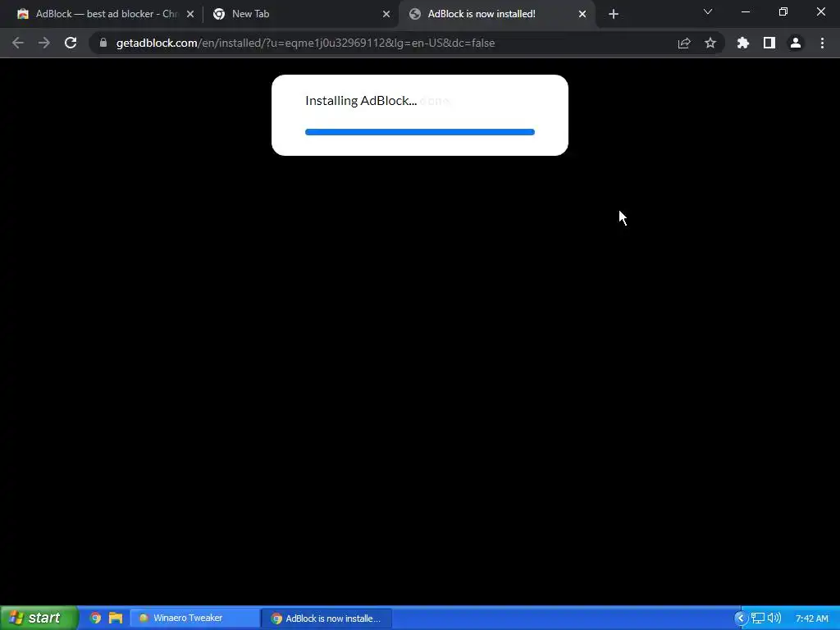
Task: Open Chrome side panel
Action: click(769, 43)
